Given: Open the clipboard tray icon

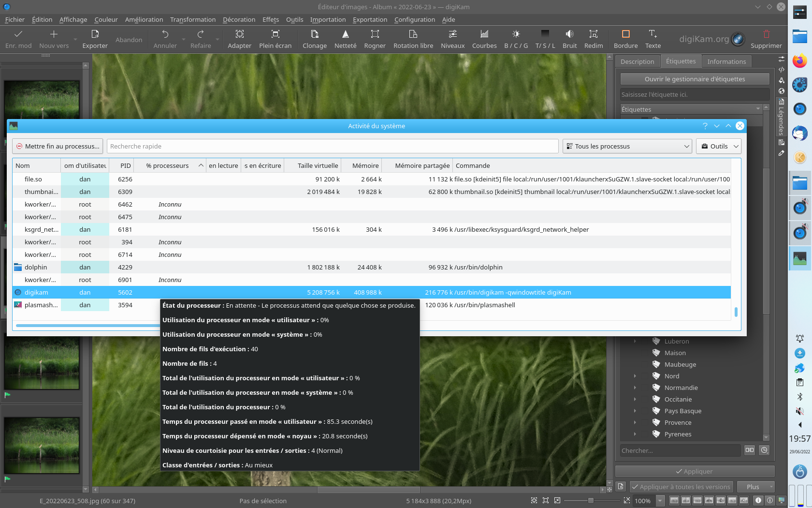Looking at the screenshot, I should pyautogui.click(x=800, y=382).
